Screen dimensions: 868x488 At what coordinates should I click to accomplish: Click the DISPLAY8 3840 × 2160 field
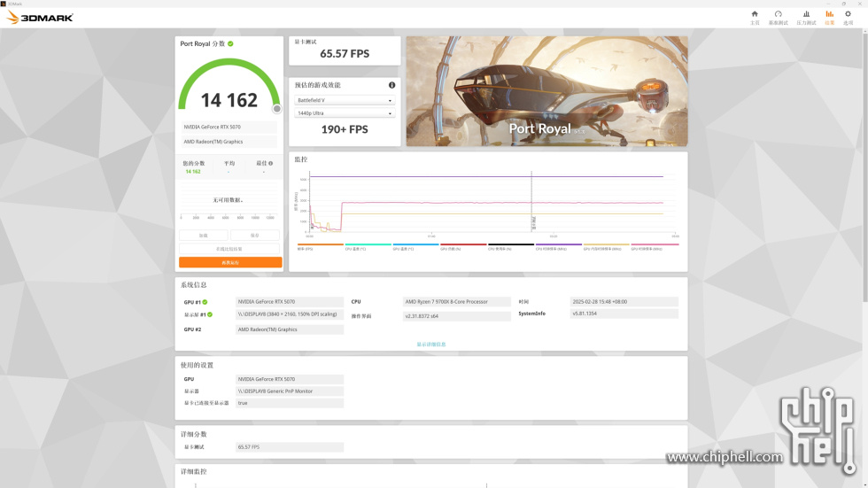(x=290, y=314)
